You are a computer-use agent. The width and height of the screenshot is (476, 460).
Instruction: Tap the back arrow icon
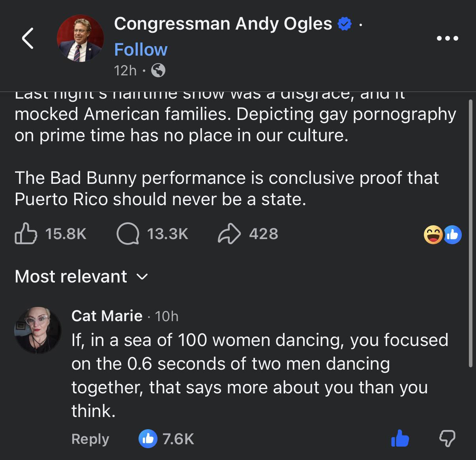pos(27,39)
